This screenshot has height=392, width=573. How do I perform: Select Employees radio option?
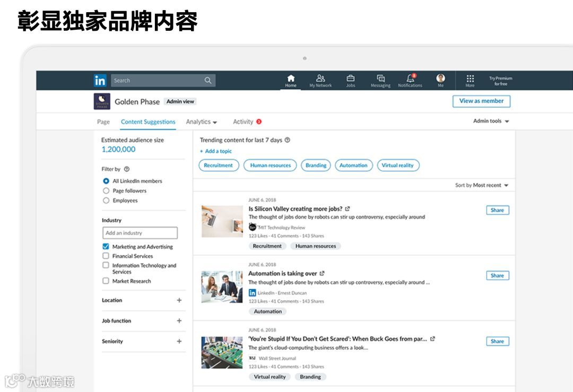click(106, 200)
